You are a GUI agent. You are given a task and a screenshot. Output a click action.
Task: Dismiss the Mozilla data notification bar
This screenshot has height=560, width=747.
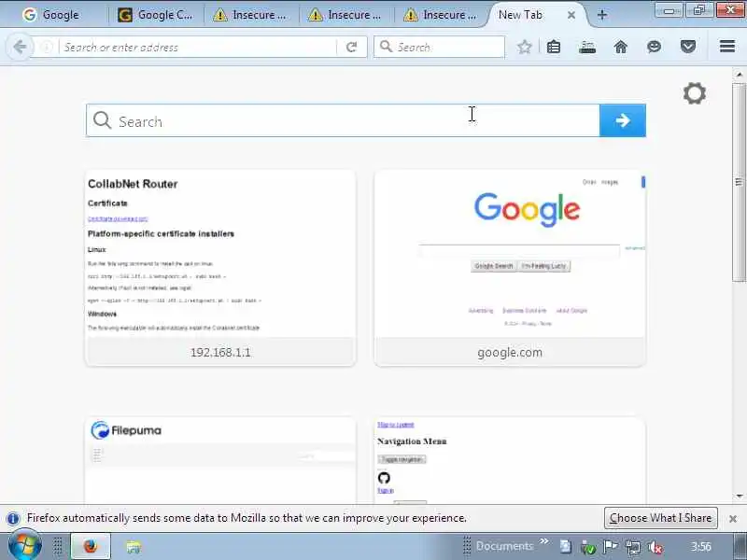tap(733, 519)
